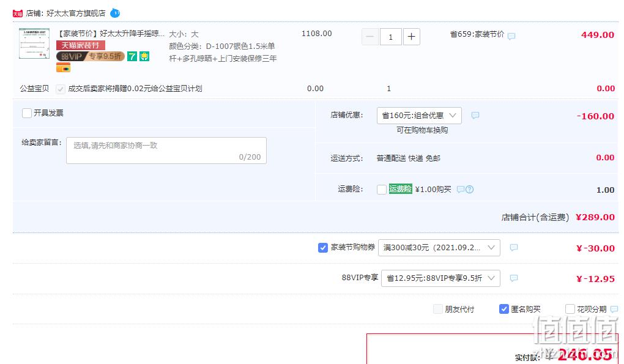The height and width of the screenshot is (364, 624).
Task: Click the original price 1108.00
Action: coord(316,34)
